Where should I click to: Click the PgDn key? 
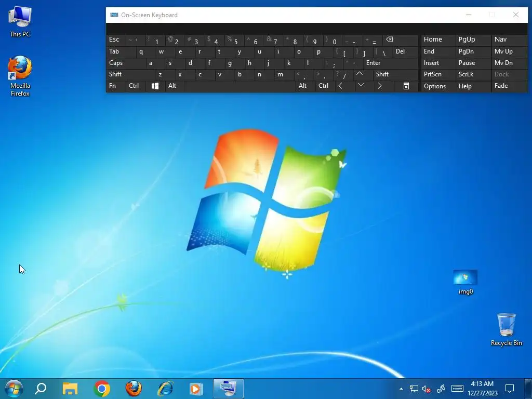[473, 51]
